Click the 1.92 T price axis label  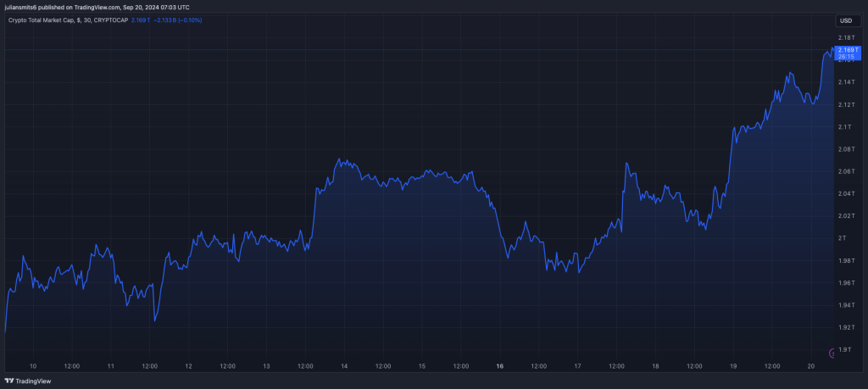pyautogui.click(x=845, y=327)
